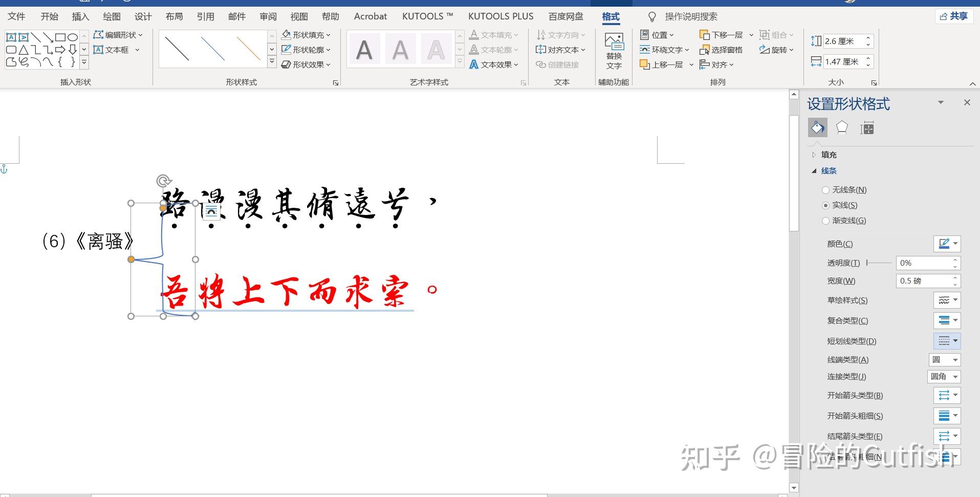Open the KUTOOLS PLUS tab

click(500, 16)
